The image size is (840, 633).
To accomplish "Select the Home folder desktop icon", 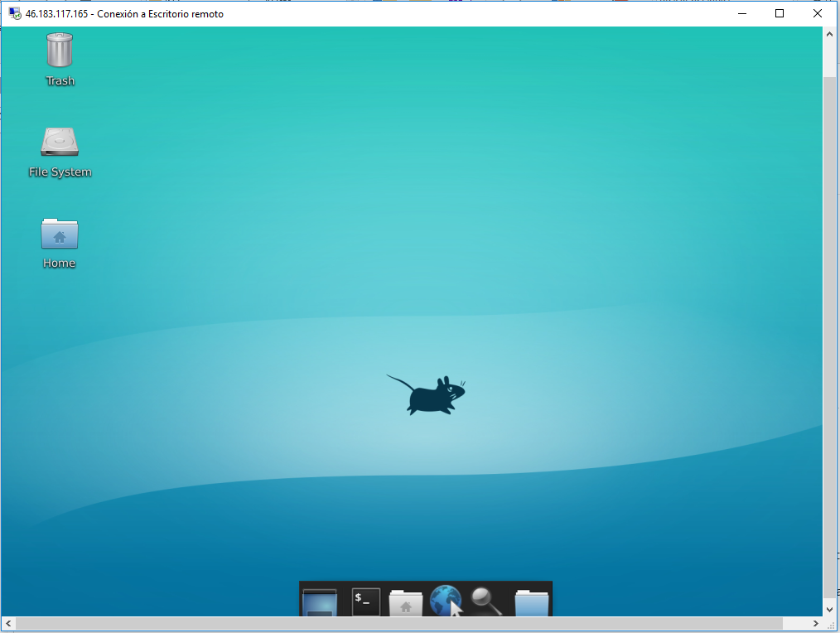I will tap(60, 233).
